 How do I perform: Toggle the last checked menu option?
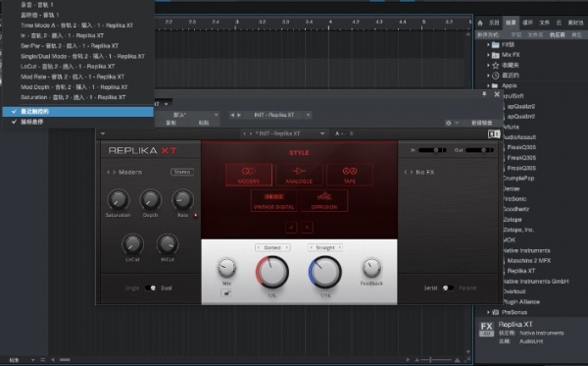pos(78,122)
